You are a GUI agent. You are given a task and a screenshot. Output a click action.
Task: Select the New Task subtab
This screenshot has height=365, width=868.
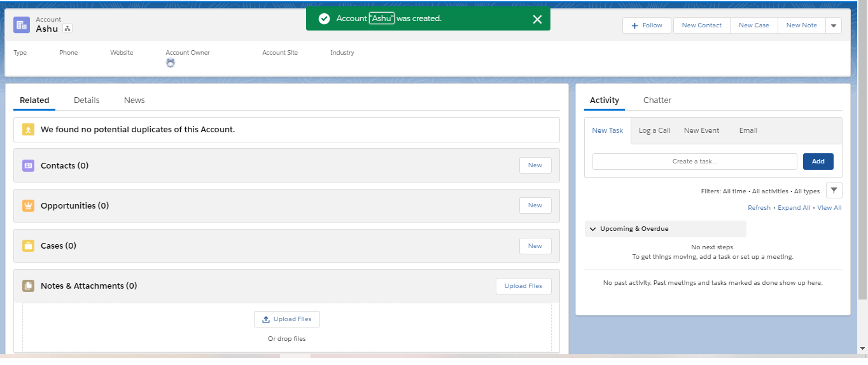click(608, 130)
